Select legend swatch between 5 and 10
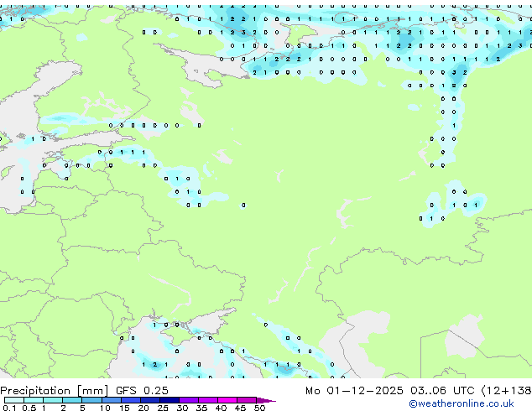Screen dimensions: 532x411 pos(91,400)
